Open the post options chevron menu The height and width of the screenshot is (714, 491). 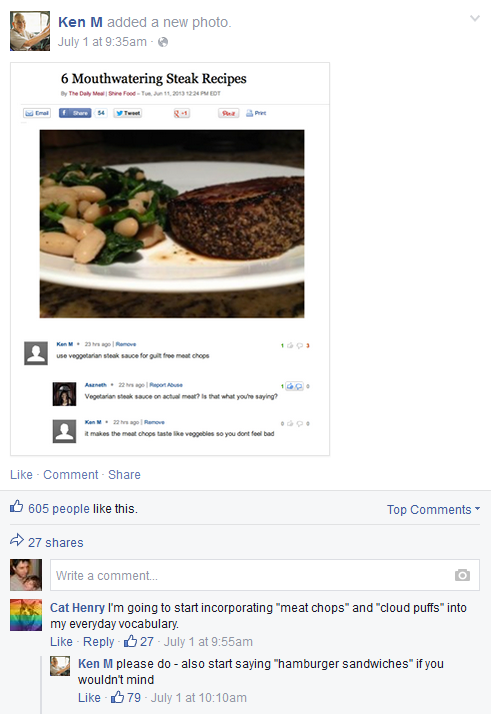[x=475, y=18]
